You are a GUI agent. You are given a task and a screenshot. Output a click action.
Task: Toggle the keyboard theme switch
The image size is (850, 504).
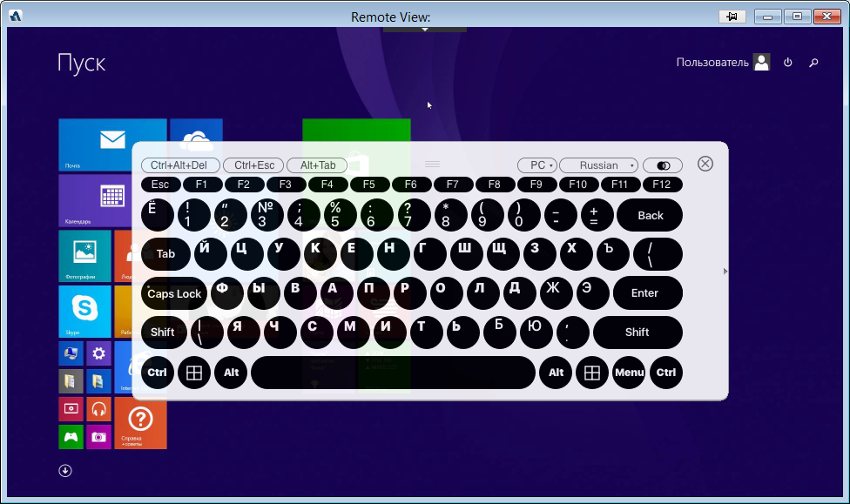pyautogui.click(x=663, y=165)
